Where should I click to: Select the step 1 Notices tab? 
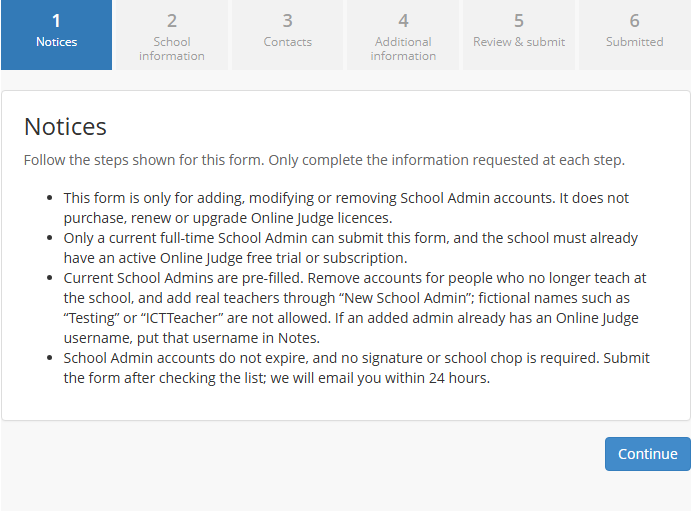point(56,35)
